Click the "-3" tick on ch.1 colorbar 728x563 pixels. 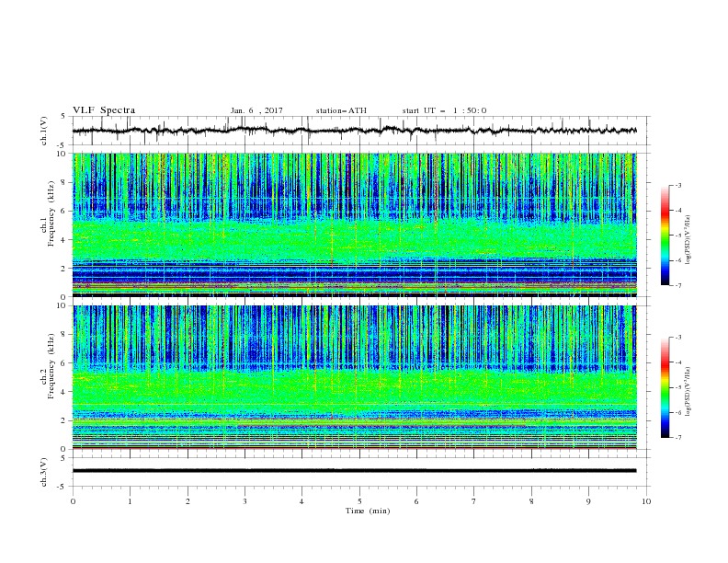coord(677,185)
